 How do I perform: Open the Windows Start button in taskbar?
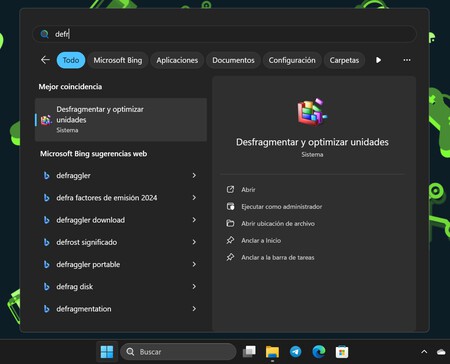107,352
